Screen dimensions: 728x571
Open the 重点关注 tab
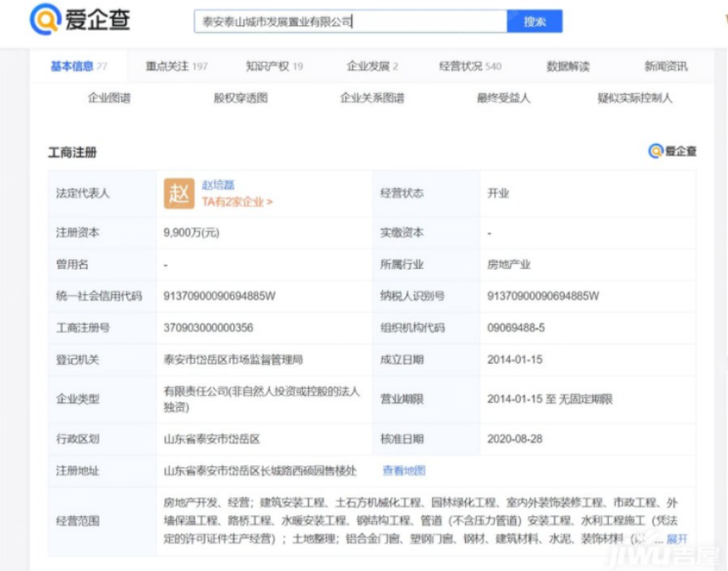click(x=176, y=66)
